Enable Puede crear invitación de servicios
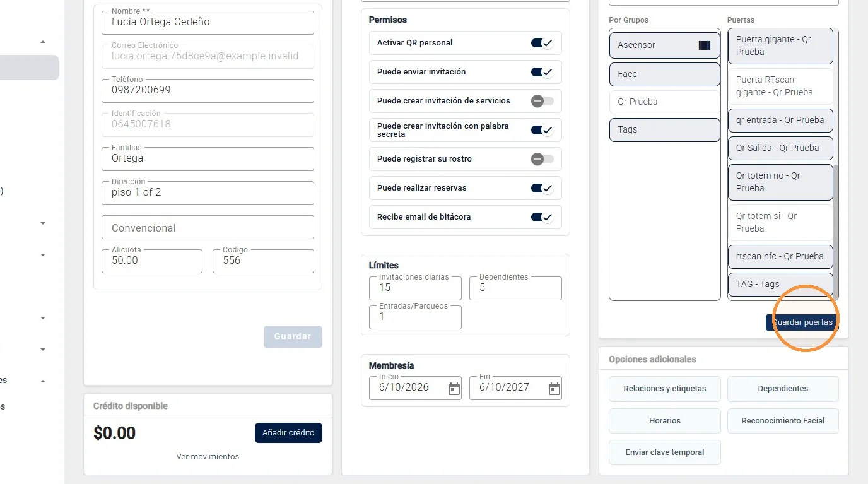 542,101
